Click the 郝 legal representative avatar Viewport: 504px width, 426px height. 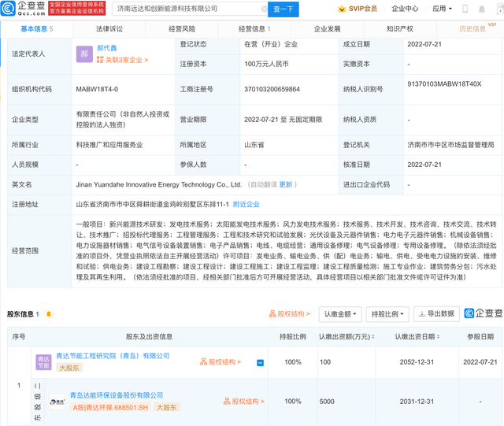coord(84,54)
